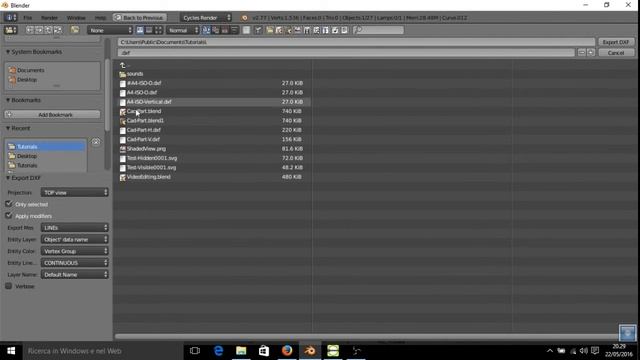Sort files by size

(x=234, y=30)
